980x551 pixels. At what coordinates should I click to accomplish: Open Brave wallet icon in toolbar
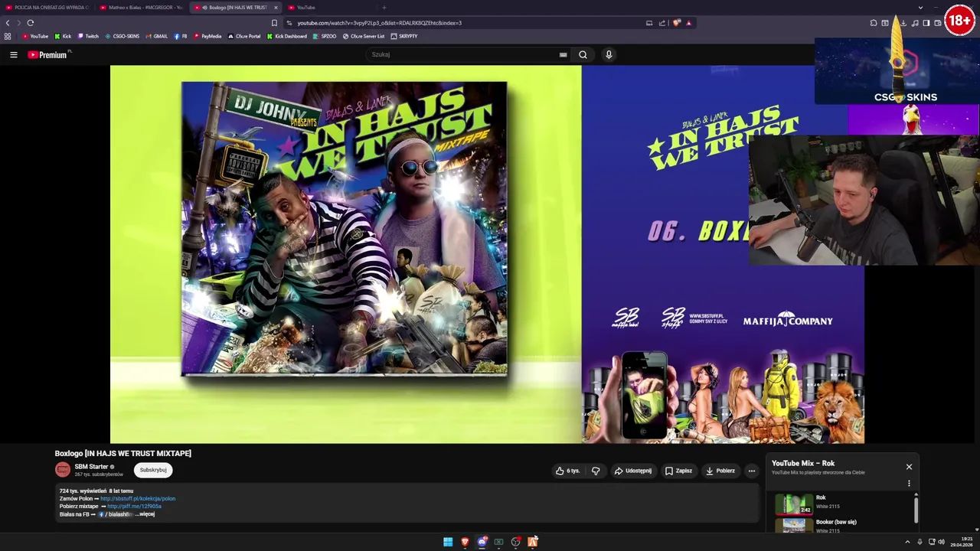(x=937, y=23)
